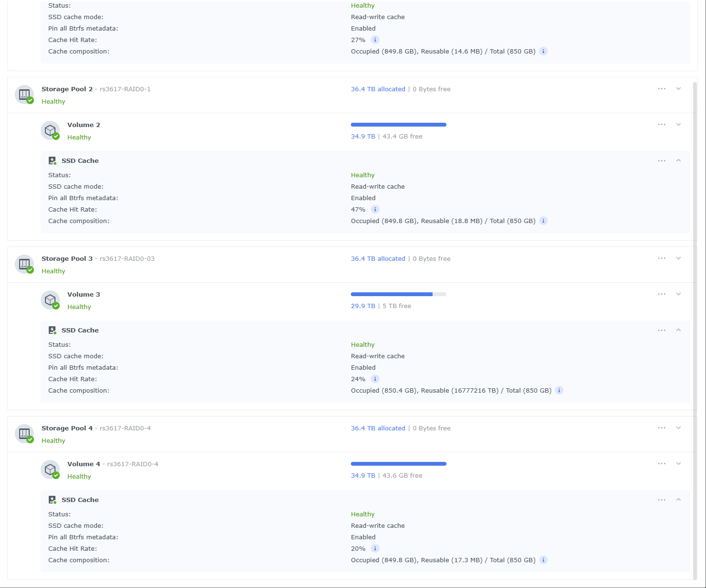The height and width of the screenshot is (588, 706).
Task: Click Storage Pool 2 '36.4 TB allocated' link
Action: coord(378,89)
